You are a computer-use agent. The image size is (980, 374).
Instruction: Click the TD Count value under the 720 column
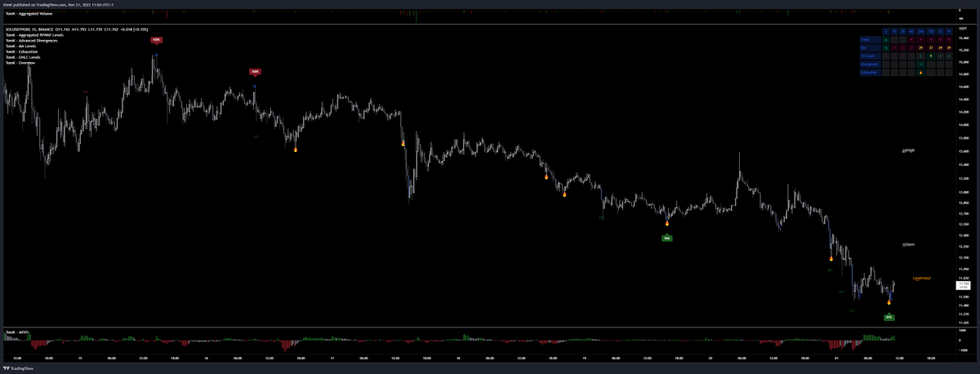(x=931, y=56)
